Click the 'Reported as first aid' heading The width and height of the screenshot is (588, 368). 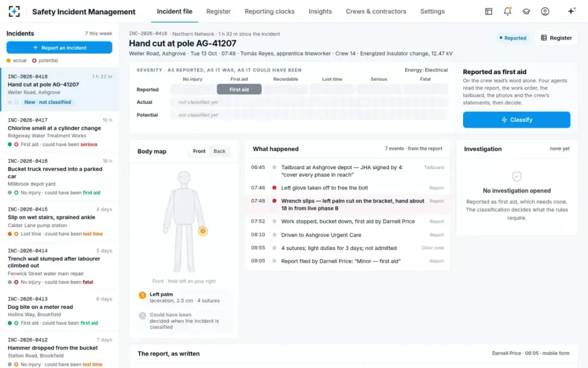click(x=495, y=72)
